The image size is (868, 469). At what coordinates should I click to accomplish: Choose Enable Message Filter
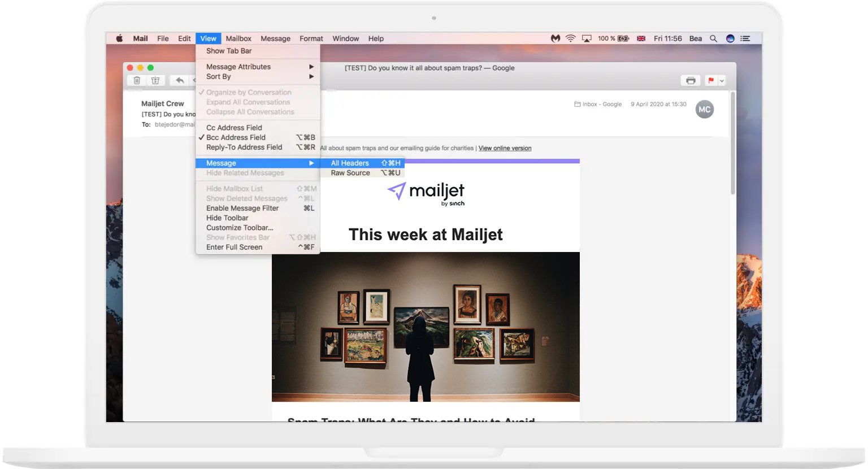[258, 208]
